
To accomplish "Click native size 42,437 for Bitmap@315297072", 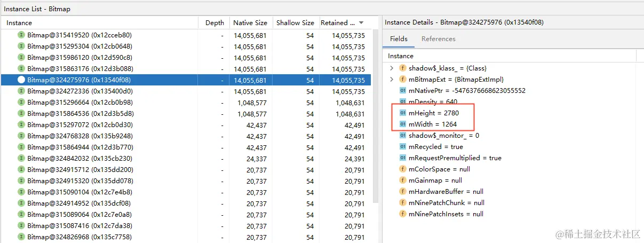I will [256, 125].
